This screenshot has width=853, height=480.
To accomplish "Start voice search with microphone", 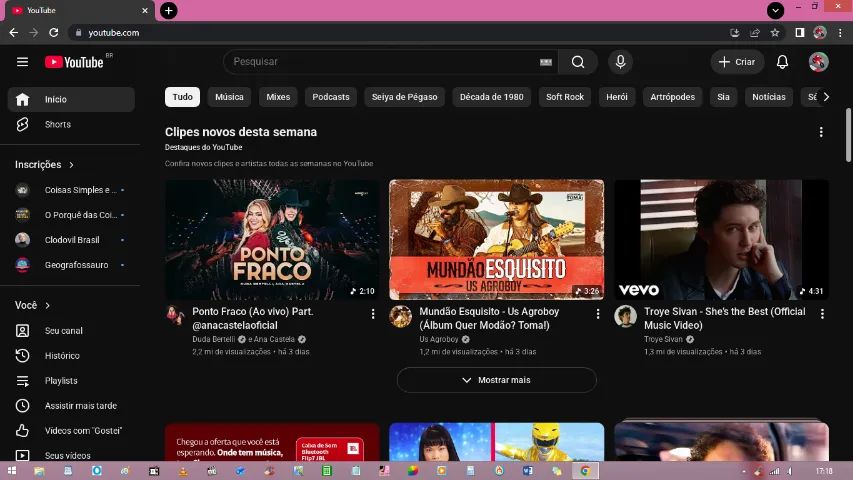I will point(620,61).
